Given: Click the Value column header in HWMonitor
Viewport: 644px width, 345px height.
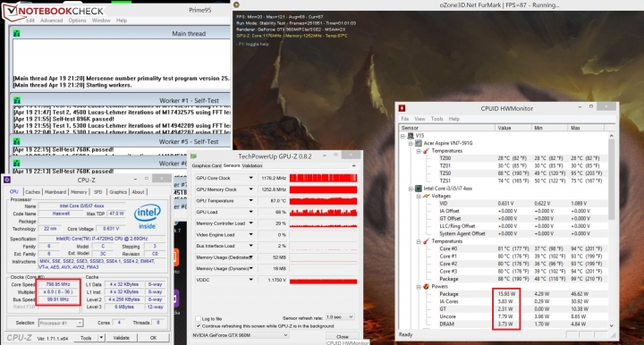Looking at the screenshot, I should [x=513, y=128].
